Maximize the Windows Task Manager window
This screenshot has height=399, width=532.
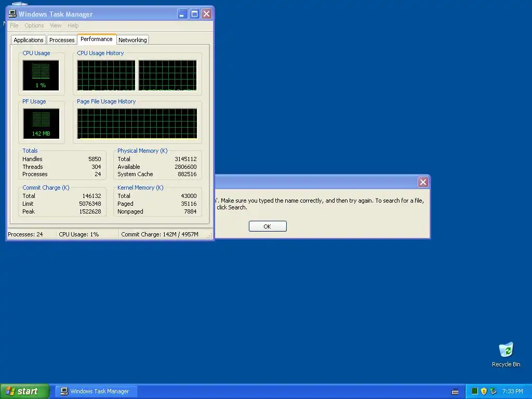[194, 14]
